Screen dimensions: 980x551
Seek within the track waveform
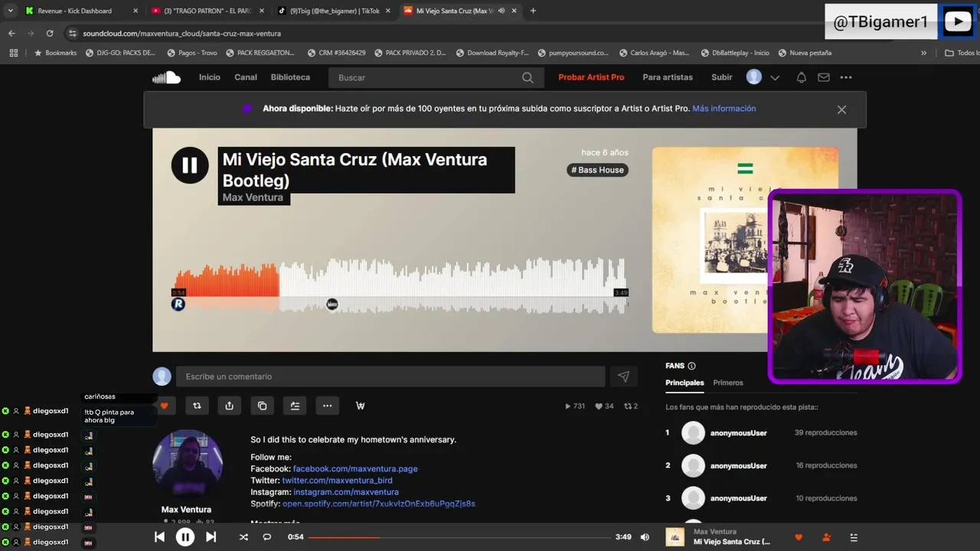(400, 286)
